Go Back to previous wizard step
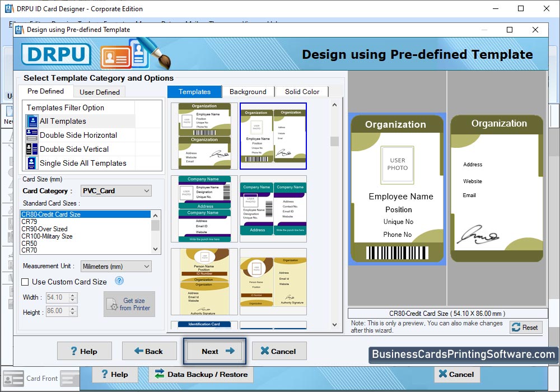The height and width of the screenshot is (392, 560). click(150, 351)
